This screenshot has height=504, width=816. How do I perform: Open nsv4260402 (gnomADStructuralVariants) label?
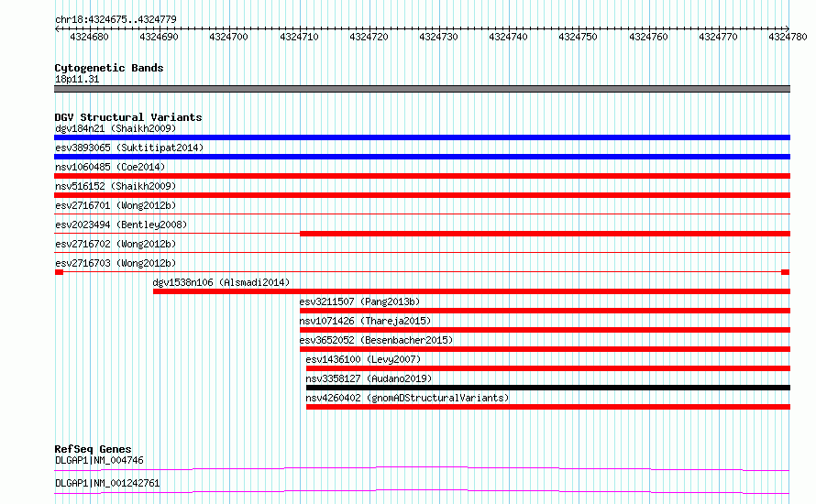click(x=407, y=398)
